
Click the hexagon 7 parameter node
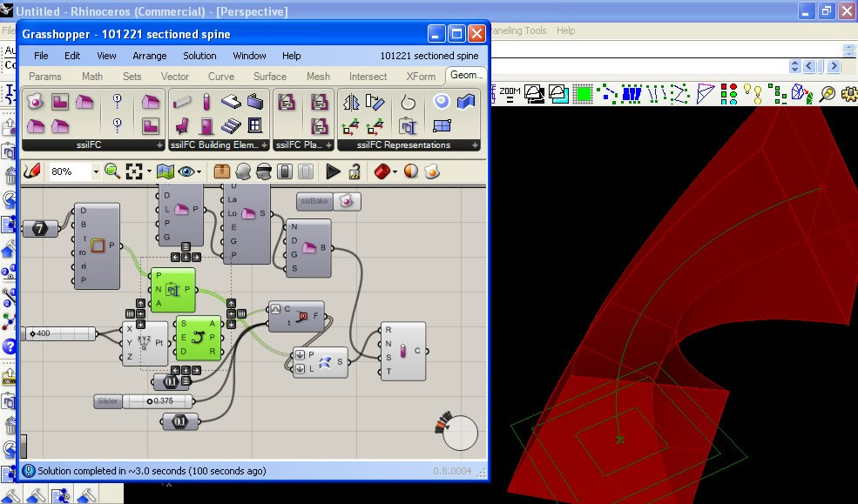point(40,228)
